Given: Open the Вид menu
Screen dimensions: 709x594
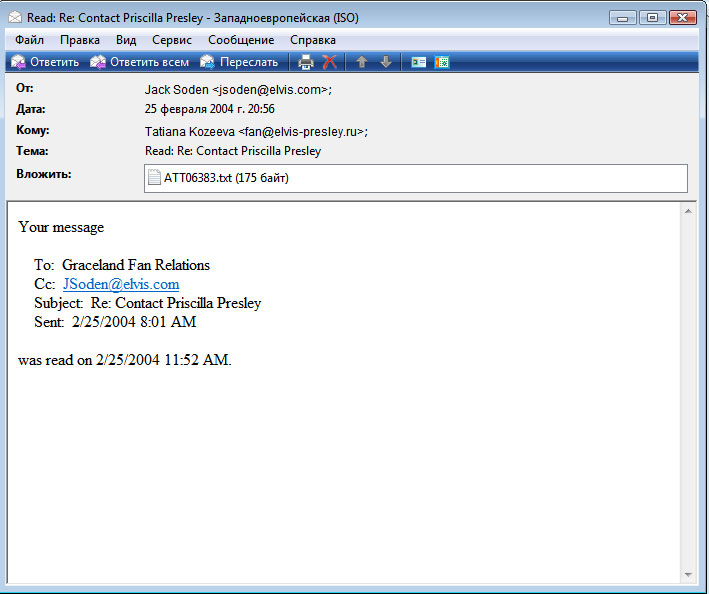Looking at the screenshot, I should pos(126,40).
